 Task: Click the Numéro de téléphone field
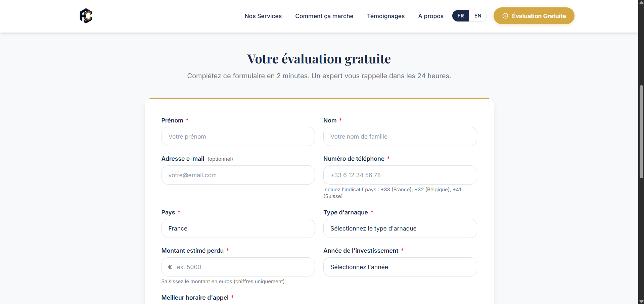point(400,175)
